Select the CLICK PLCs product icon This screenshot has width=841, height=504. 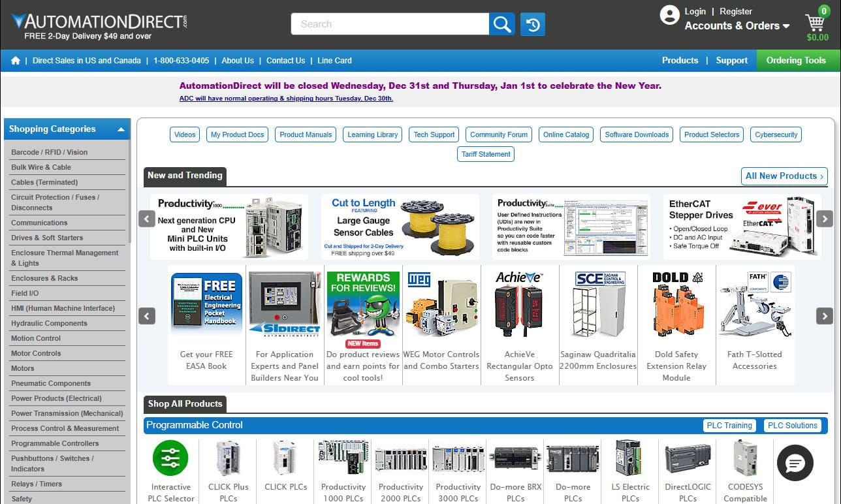coord(285,458)
